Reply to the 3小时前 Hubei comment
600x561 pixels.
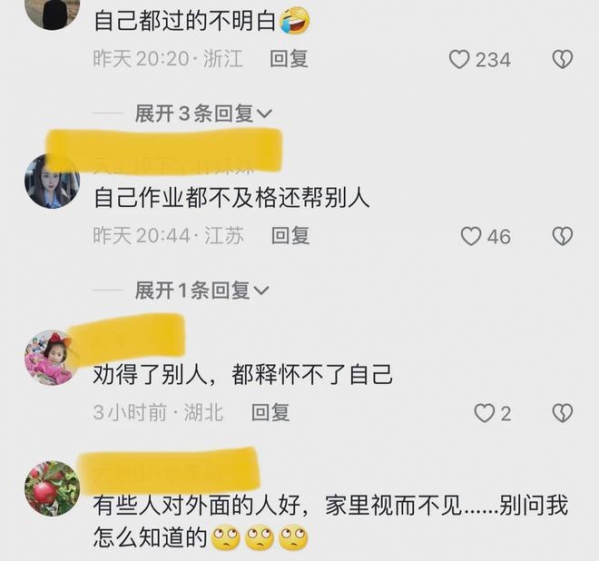[x=271, y=413]
